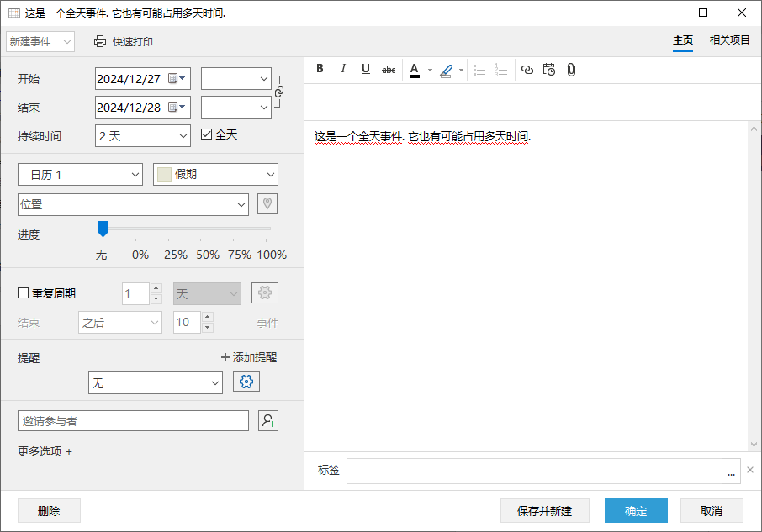Insert a numbered list
Viewport: 762px width, 532px height.
pos(501,70)
